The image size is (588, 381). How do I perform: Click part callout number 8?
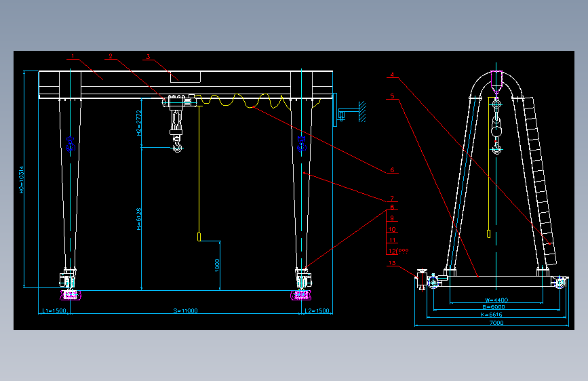(x=392, y=207)
